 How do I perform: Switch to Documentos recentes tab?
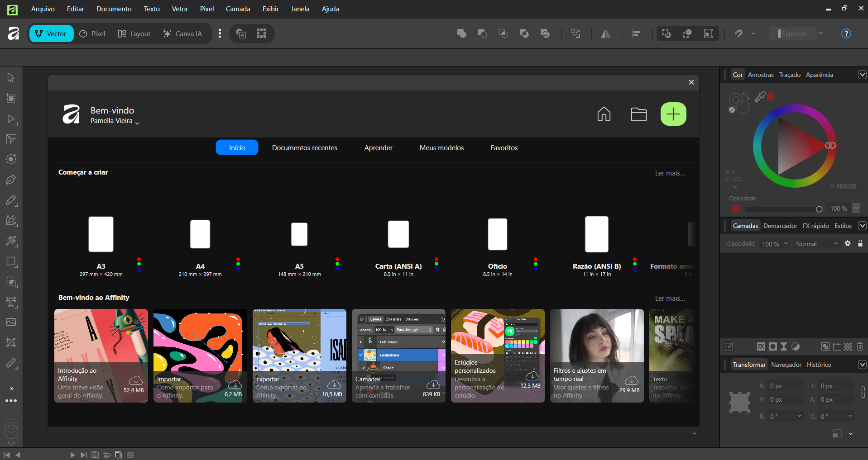coord(304,147)
